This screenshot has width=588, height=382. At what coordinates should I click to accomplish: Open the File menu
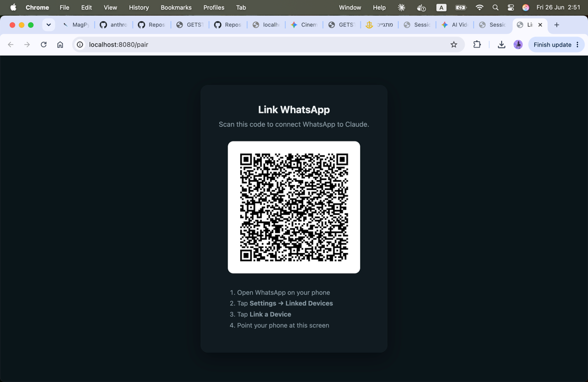64,7
